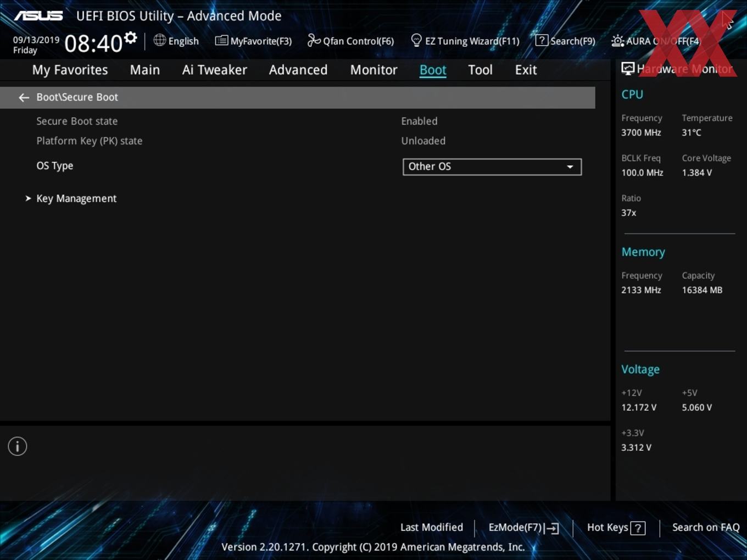This screenshot has width=747, height=560.
Task: Click the 3.312 V reading
Action: point(636,448)
